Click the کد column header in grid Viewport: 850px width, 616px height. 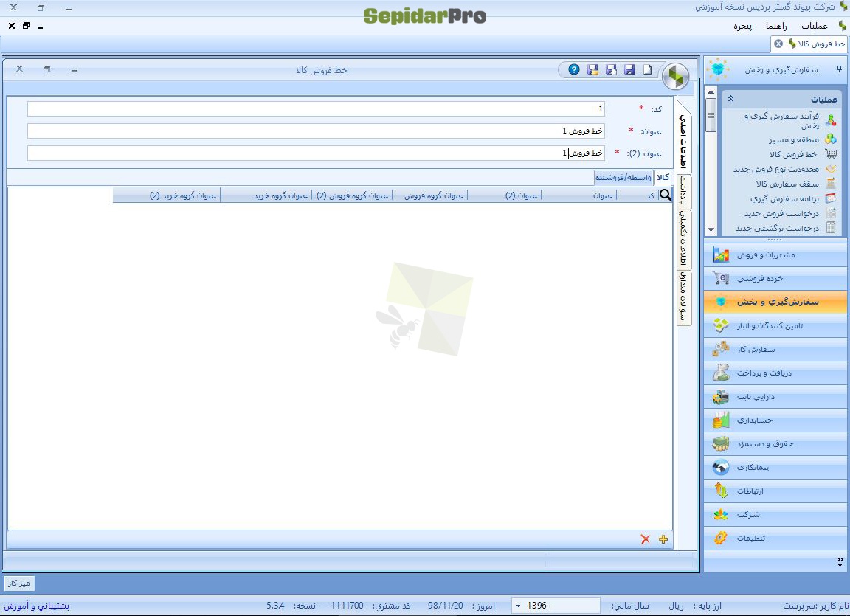pyautogui.click(x=637, y=195)
